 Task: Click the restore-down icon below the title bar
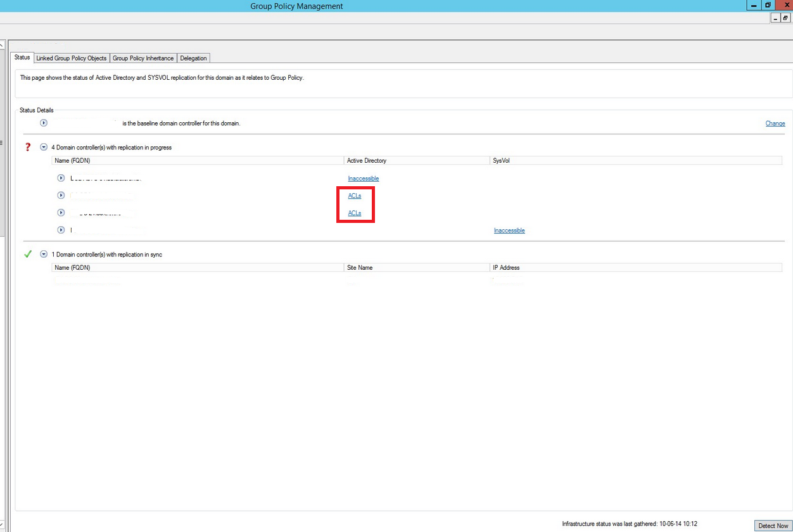click(x=784, y=18)
